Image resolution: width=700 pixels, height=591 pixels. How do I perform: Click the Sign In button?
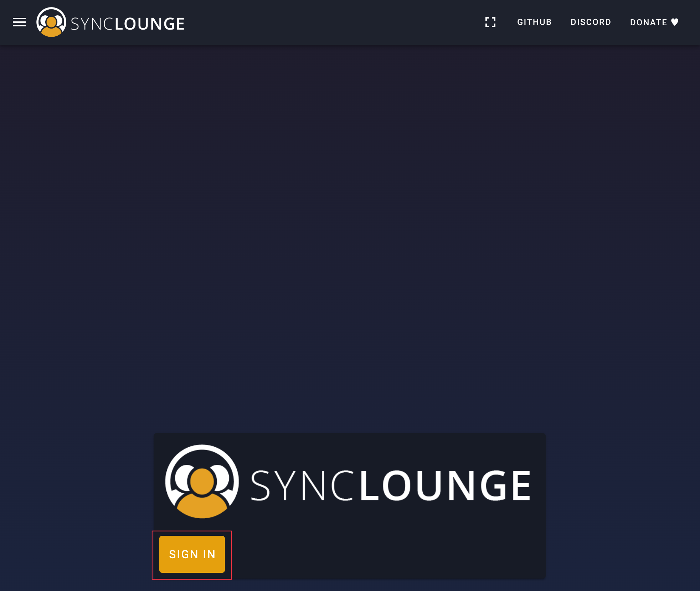tap(192, 554)
